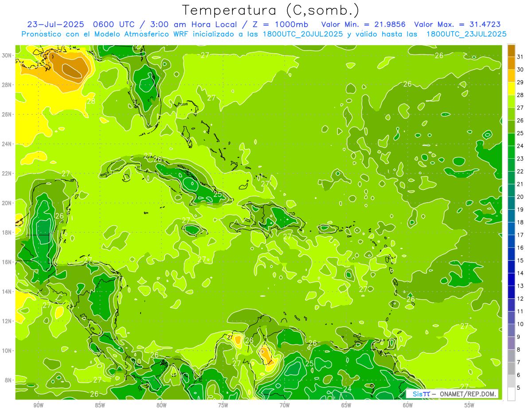Image resolution: width=532 pixels, height=411 pixels.
Task: Pick the dark blue swatch between 13 and 14
Action: click(511, 279)
